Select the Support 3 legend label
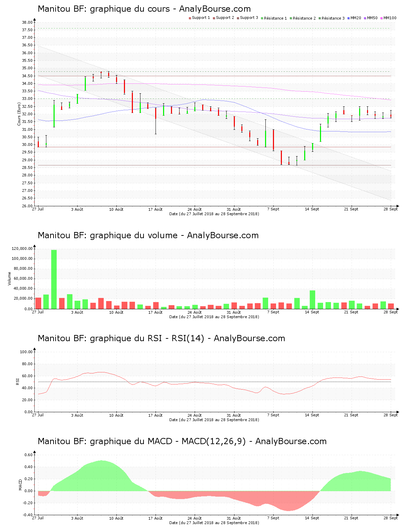Screen dimensions: 412x532 pos(249,18)
